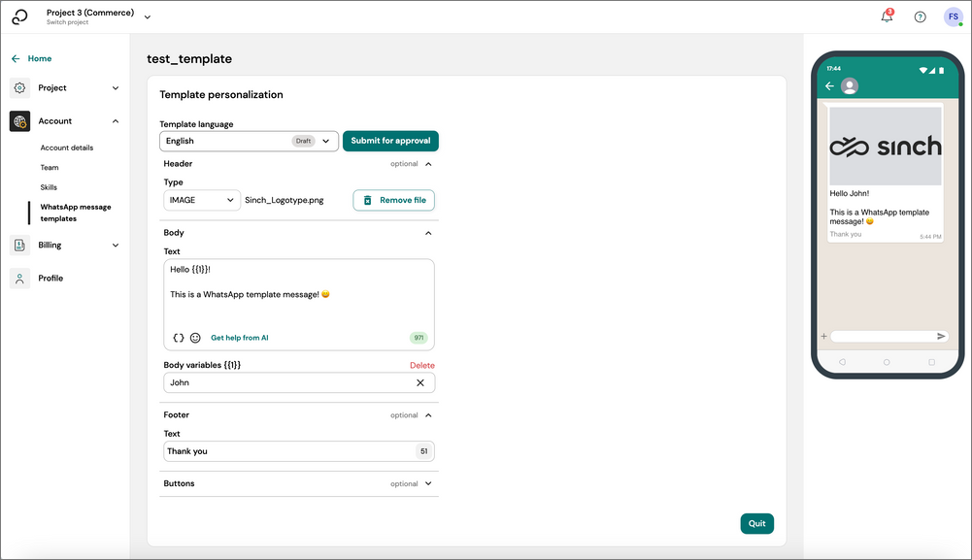Open notifications via the bell icon
972x560 pixels.
coord(886,16)
